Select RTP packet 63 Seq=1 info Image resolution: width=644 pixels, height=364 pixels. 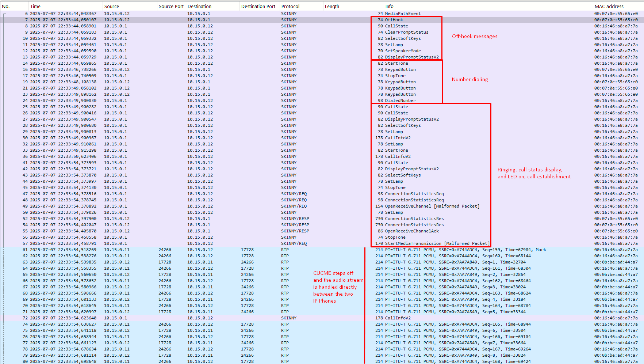tap(455, 262)
